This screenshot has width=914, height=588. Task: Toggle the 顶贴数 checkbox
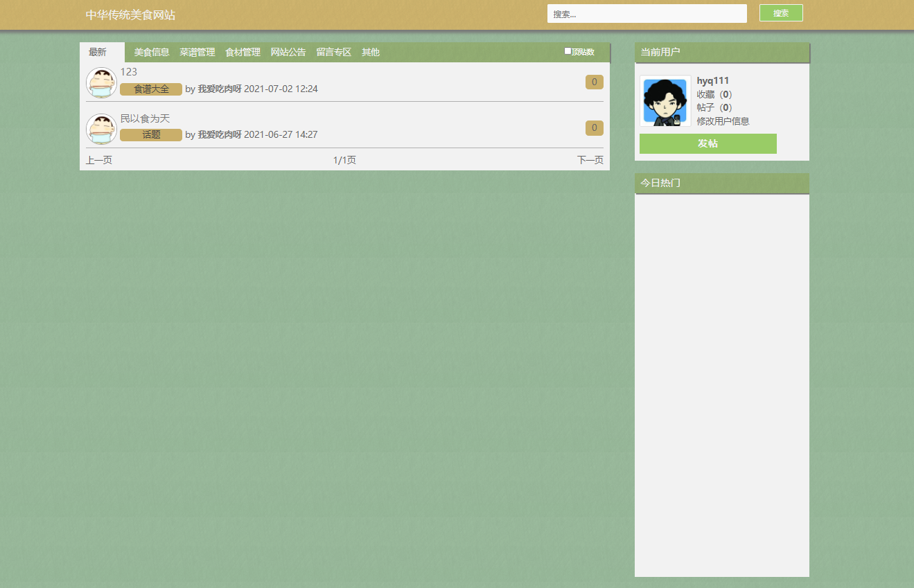[568, 51]
